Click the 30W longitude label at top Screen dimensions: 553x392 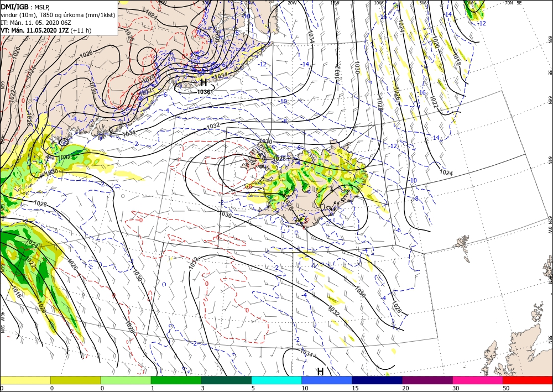pyautogui.click(x=206, y=3)
